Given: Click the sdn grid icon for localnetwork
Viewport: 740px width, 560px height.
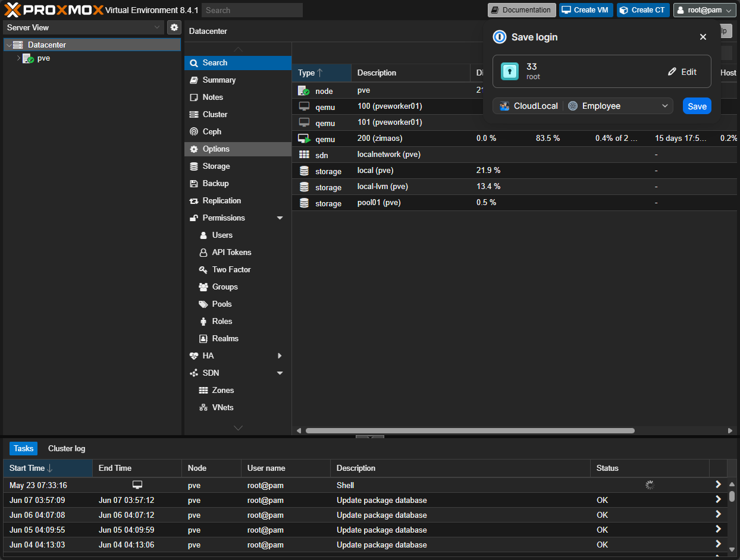Looking at the screenshot, I should [304, 155].
